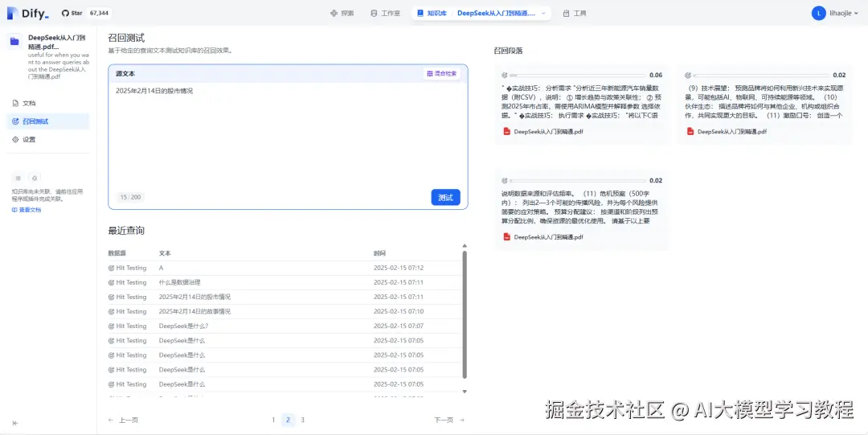The height and width of the screenshot is (435, 868).
Task: Select recent query DeepSeek是什么?
Action: [184, 326]
